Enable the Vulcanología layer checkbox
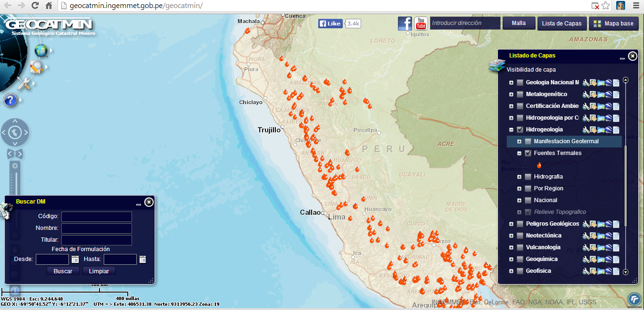 (x=520, y=247)
